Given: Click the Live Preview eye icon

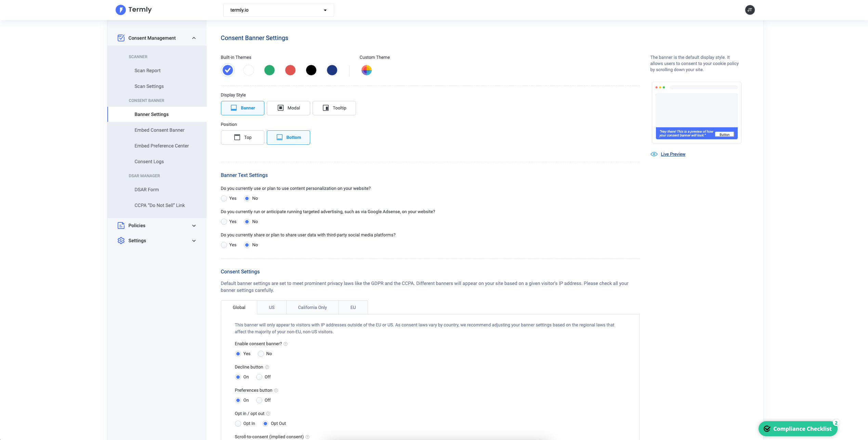Looking at the screenshot, I should tap(654, 154).
